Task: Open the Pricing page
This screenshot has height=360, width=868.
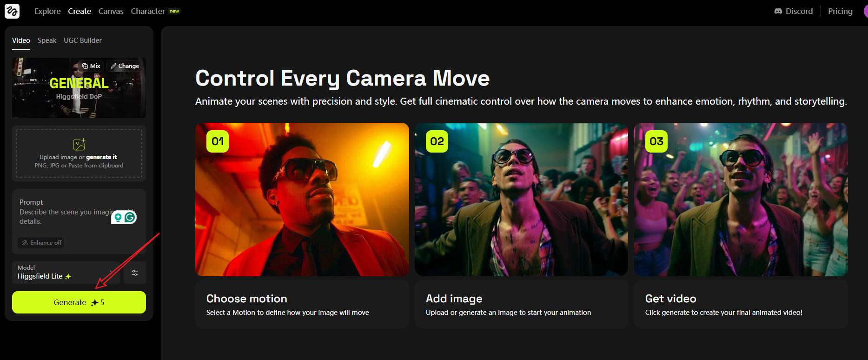Action: [x=840, y=11]
